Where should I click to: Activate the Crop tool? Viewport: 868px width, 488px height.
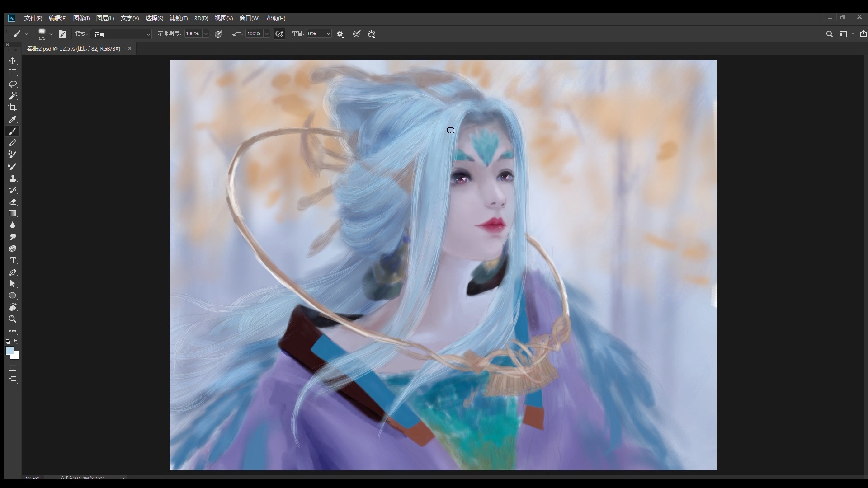coord(13,108)
